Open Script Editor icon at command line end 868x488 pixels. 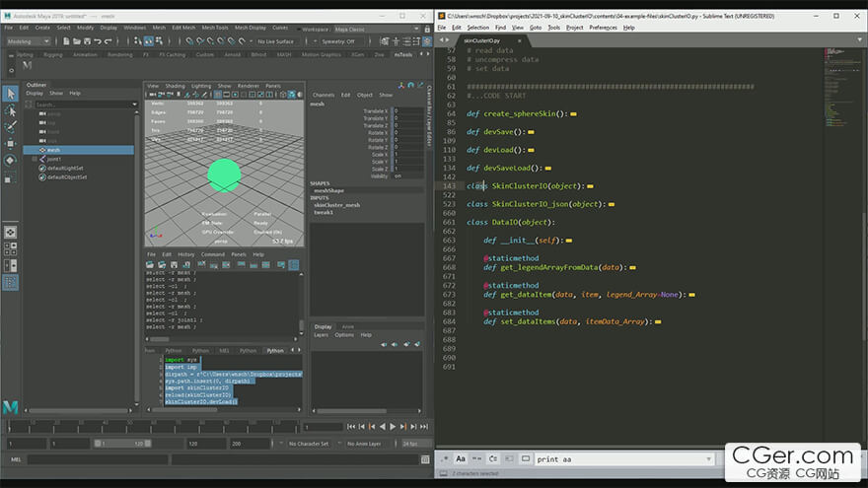coord(425,459)
